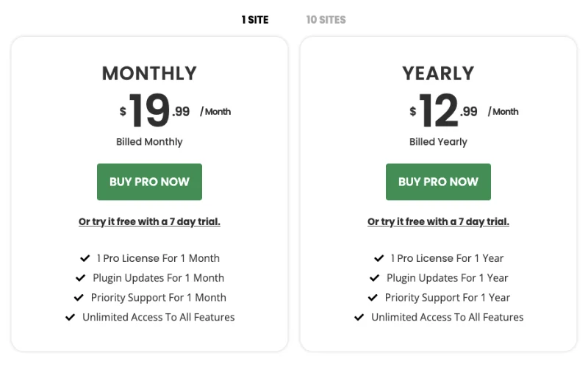Click BUY PRO NOW under Yearly plan
The width and height of the screenshot is (588, 367).
(x=438, y=182)
